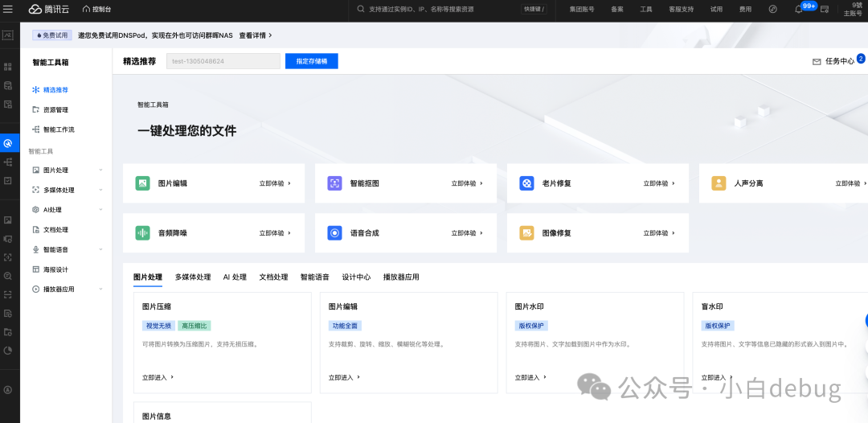Switch to the AI 处理 tab

point(235,277)
